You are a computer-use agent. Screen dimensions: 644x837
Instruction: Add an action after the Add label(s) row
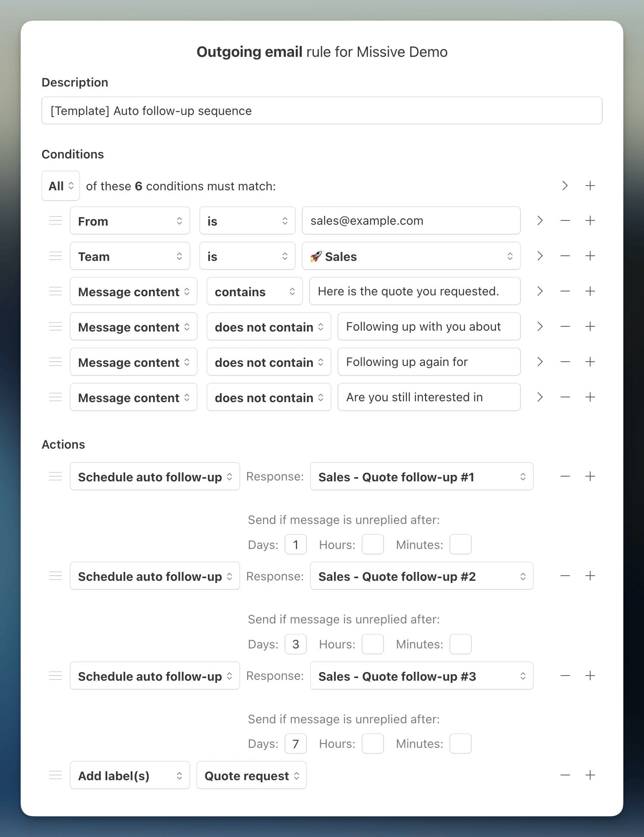(x=590, y=775)
